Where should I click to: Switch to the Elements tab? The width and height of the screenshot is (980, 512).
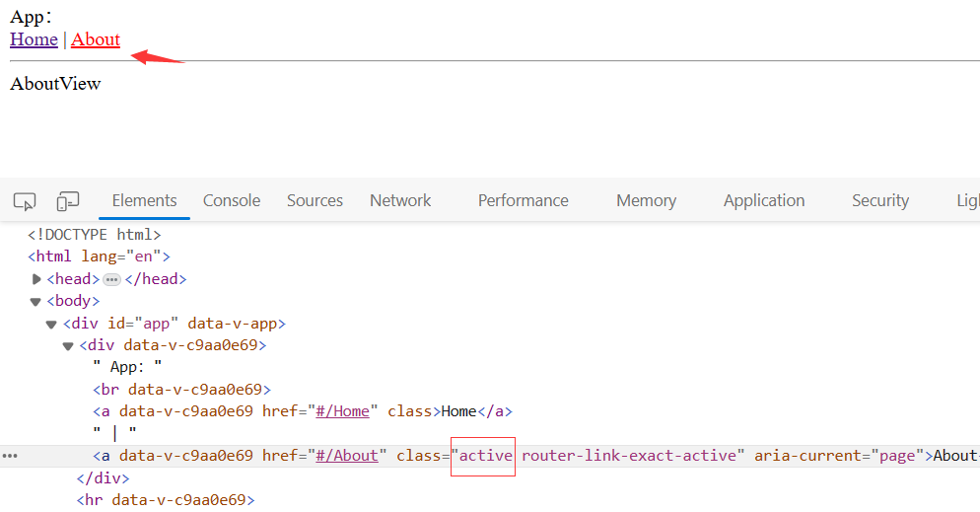pos(144,200)
